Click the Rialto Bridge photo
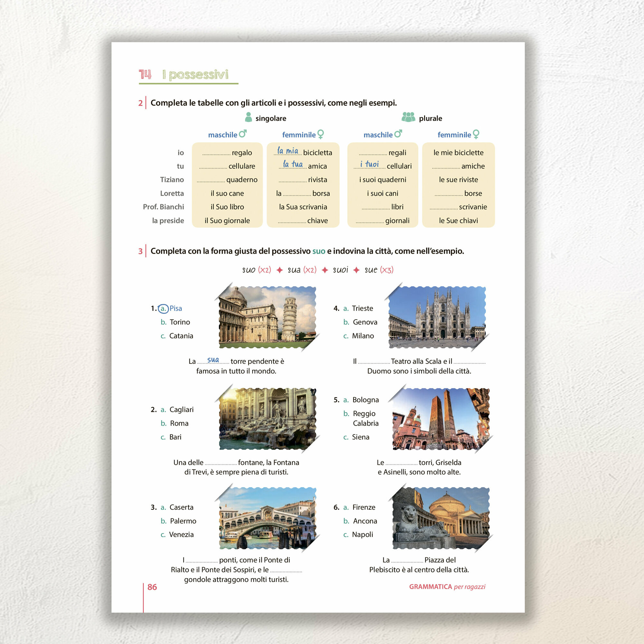 (267, 518)
